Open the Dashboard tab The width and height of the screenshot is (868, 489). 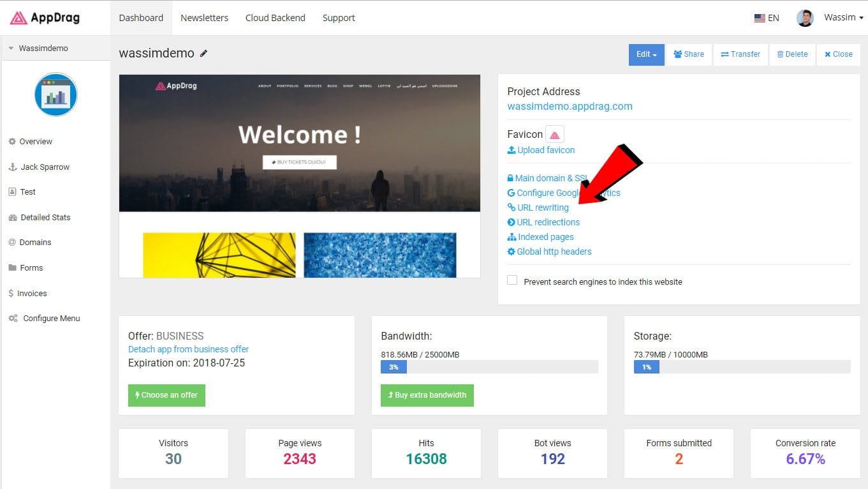tap(141, 18)
